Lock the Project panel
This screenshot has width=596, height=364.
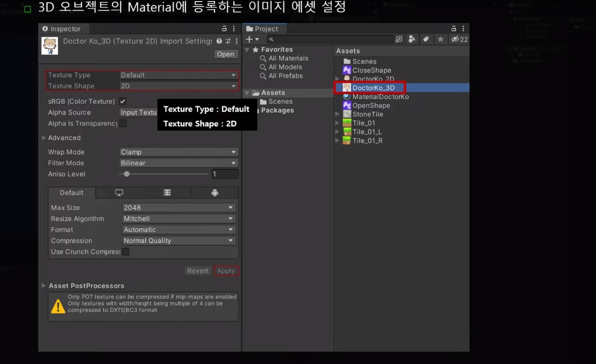[453, 29]
